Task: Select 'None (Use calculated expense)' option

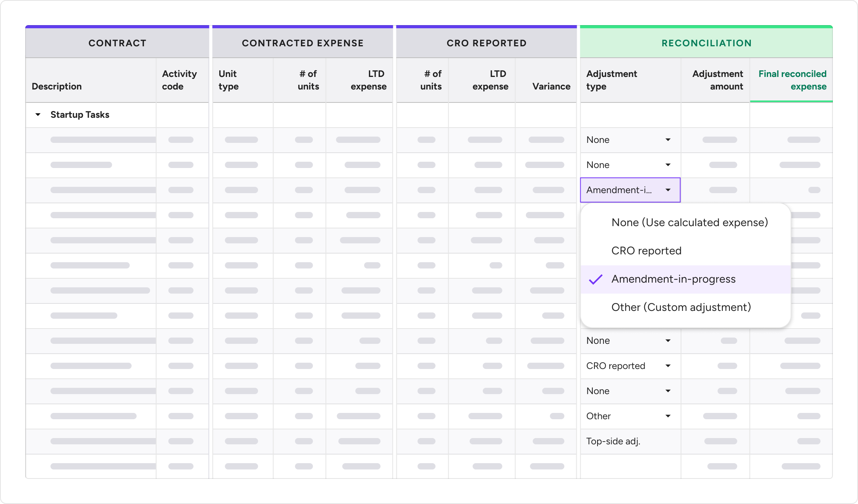Action: click(x=689, y=223)
